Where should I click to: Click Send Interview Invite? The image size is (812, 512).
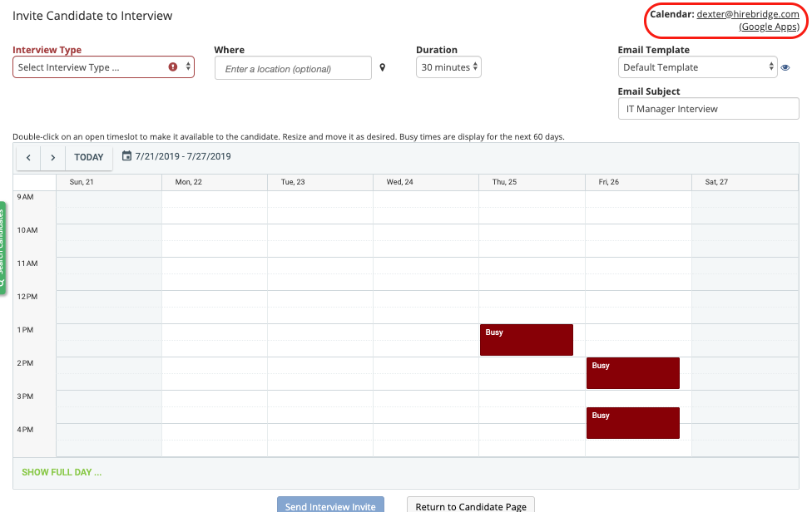tap(330, 505)
